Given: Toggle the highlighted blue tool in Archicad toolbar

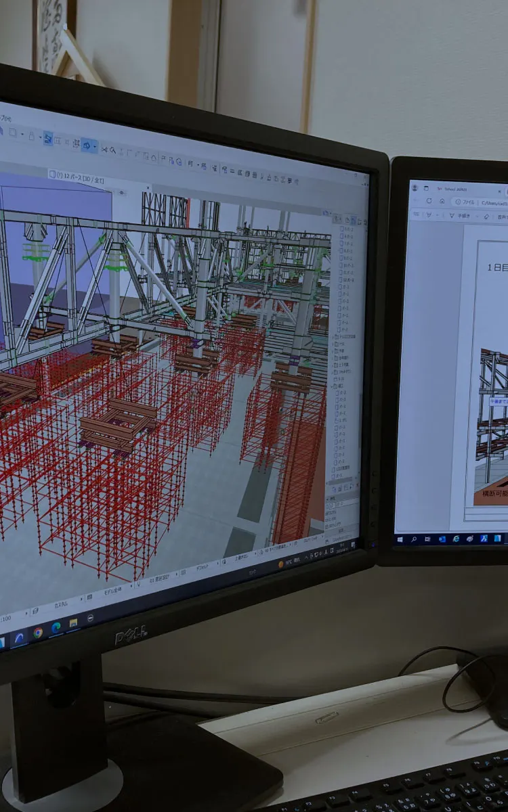Looking at the screenshot, I should click(x=48, y=138).
